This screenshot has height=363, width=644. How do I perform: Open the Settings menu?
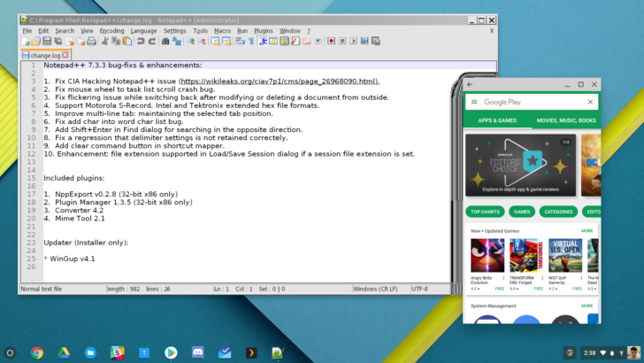175,31
